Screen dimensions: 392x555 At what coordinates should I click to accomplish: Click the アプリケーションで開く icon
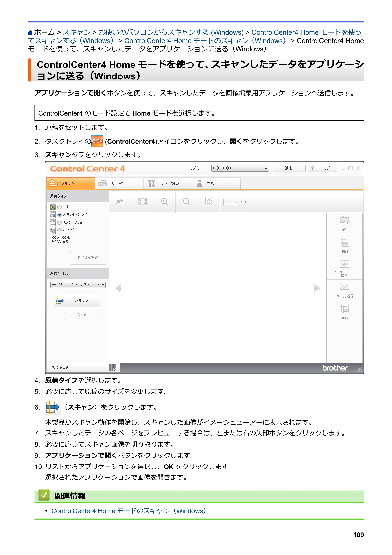(344, 264)
